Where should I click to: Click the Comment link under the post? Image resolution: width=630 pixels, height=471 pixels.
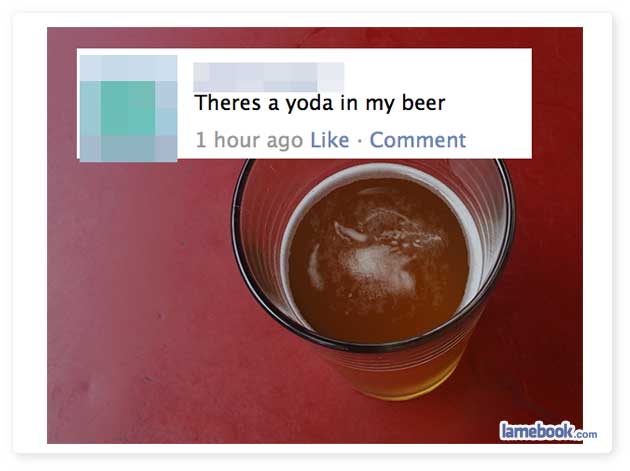coord(417,140)
